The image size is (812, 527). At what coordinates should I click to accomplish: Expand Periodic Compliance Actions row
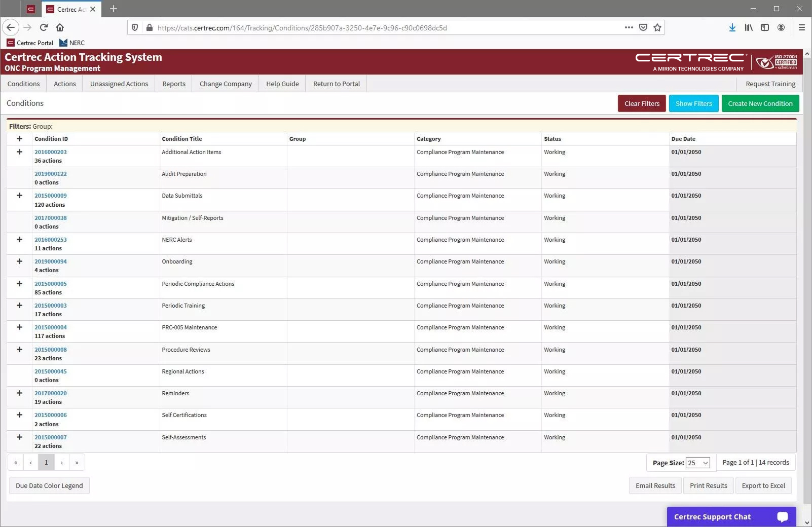point(19,283)
